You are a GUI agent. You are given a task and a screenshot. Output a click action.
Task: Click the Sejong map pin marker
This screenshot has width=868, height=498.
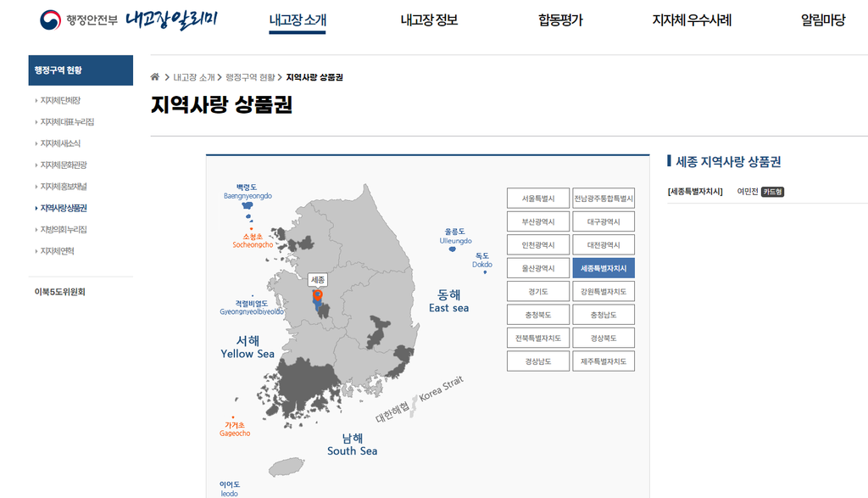click(318, 295)
